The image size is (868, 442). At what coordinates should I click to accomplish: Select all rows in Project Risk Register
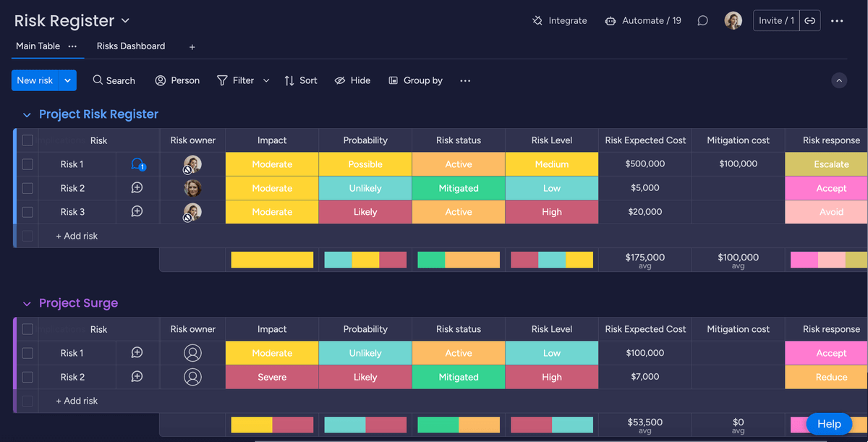tap(27, 140)
